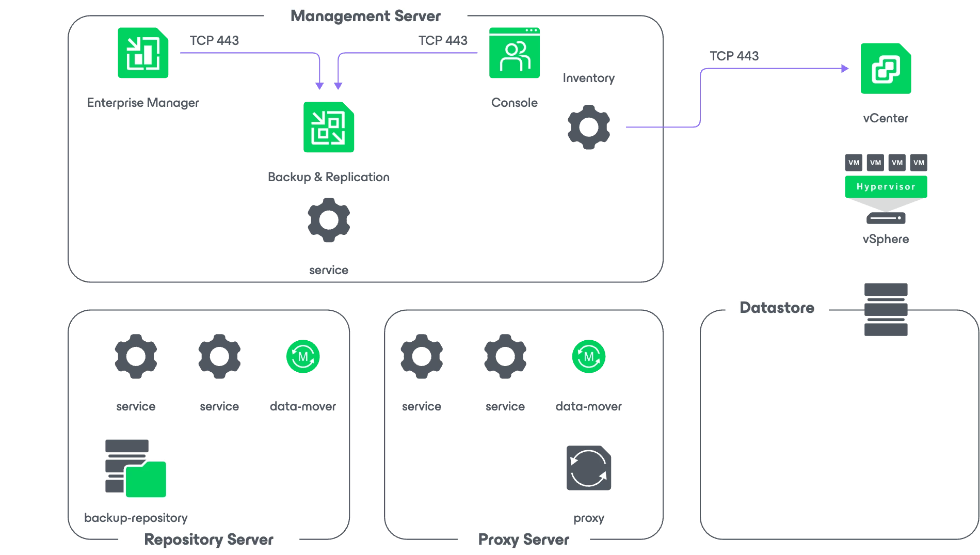Select the Backup & Replication icon
Image resolution: width=980 pixels, height=555 pixels.
[x=329, y=127]
